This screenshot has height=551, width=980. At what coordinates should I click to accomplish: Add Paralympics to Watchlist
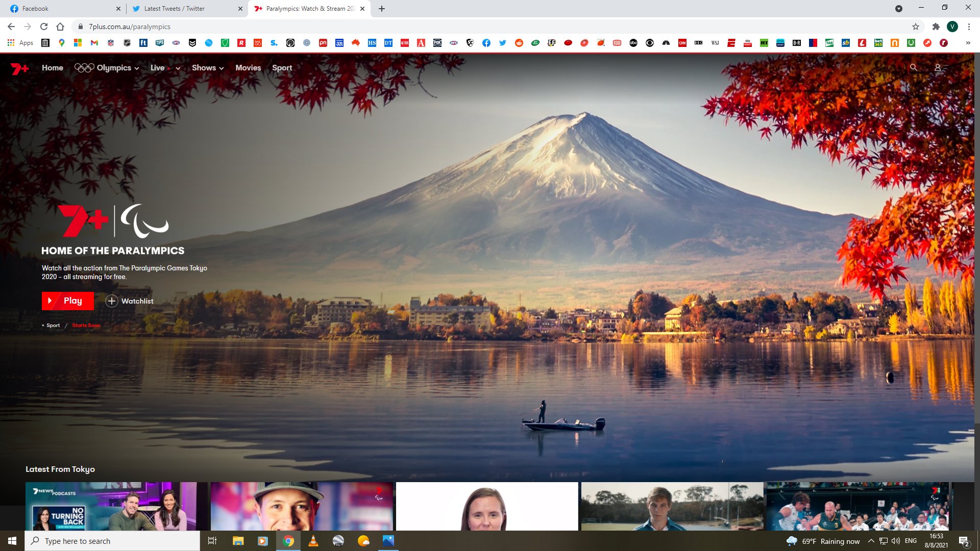pyautogui.click(x=130, y=301)
